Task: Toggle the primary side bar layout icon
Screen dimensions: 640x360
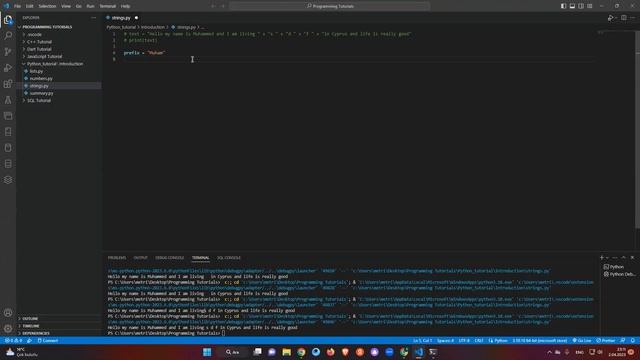Action: click(x=563, y=6)
